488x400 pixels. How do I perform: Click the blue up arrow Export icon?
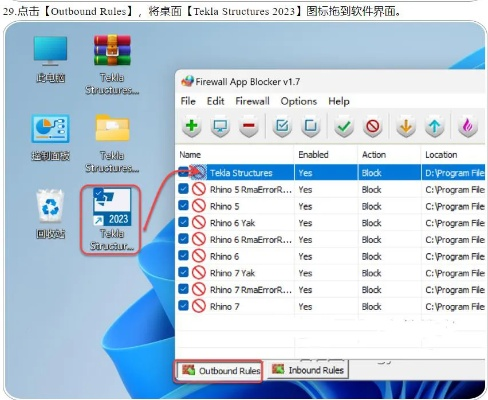pos(434,127)
